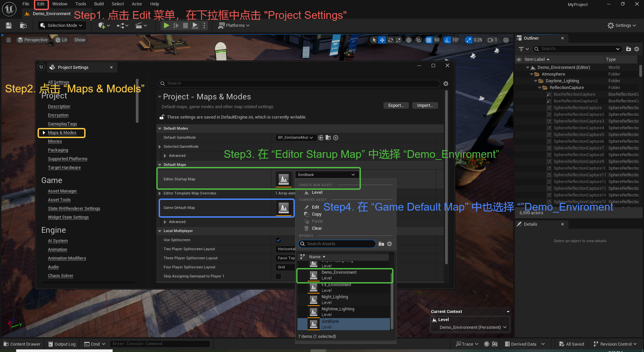The width and height of the screenshot is (644, 352).
Task: Click Game Default Map thumbnail
Action: pyautogui.click(x=284, y=208)
